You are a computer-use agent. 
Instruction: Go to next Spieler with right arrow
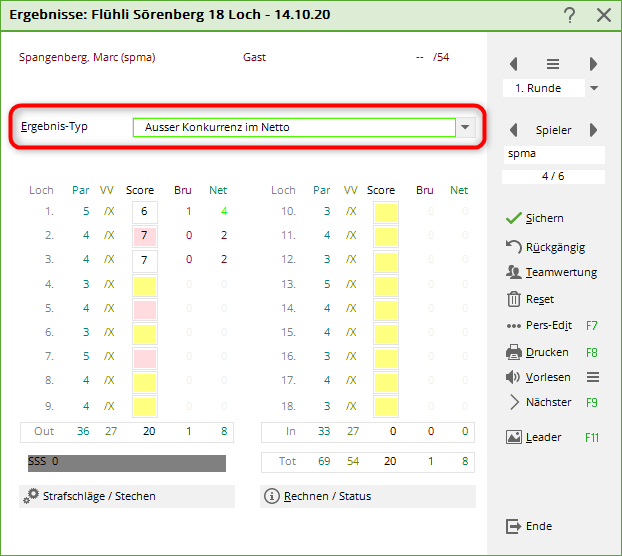tap(593, 130)
